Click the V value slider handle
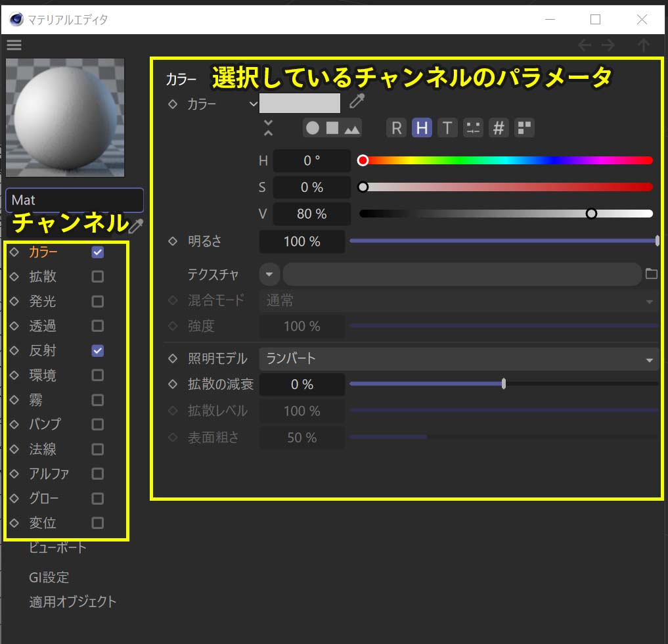This screenshot has height=644, width=668. tap(591, 214)
